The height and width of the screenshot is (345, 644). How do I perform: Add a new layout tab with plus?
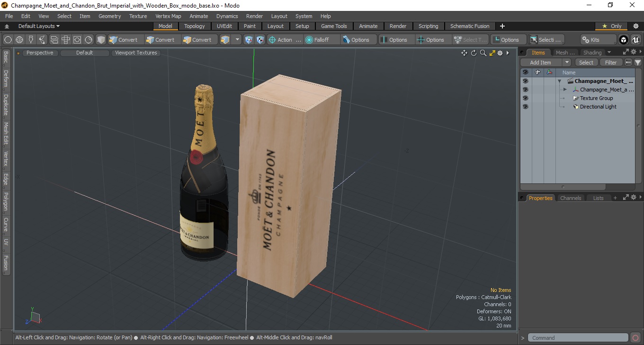click(x=502, y=26)
